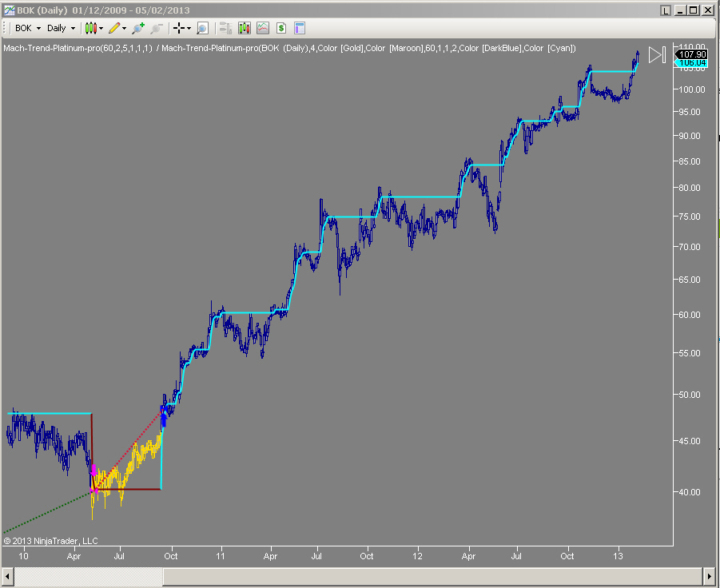Zoom in using the magnifier plus icon
Screen dimensions: 720x588
click(137, 28)
